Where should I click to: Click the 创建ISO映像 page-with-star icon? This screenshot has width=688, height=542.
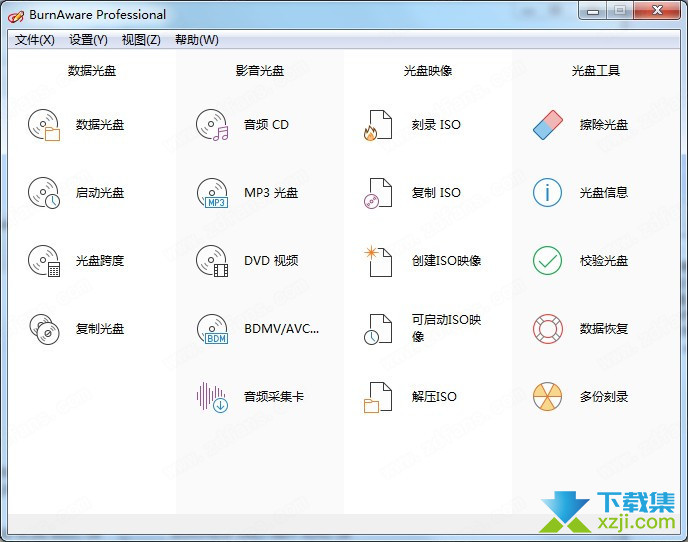click(x=378, y=261)
